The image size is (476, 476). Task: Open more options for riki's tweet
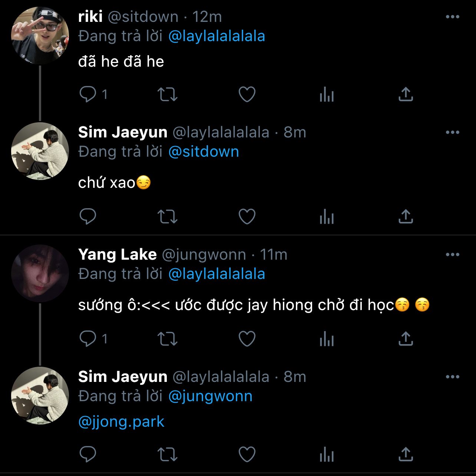(452, 17)
